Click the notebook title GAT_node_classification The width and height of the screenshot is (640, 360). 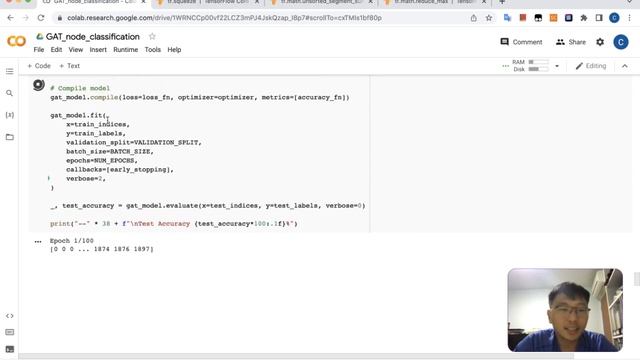coord(93,36)
